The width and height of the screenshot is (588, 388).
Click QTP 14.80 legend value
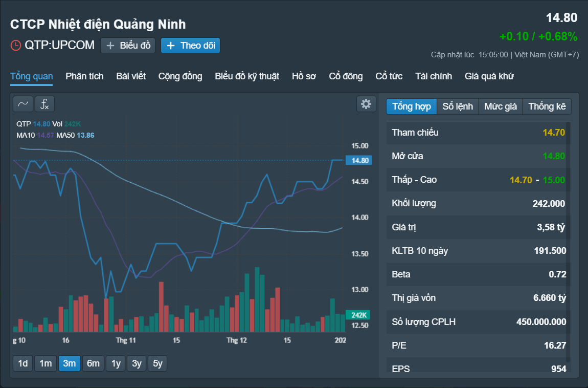[x=41, y=124]
